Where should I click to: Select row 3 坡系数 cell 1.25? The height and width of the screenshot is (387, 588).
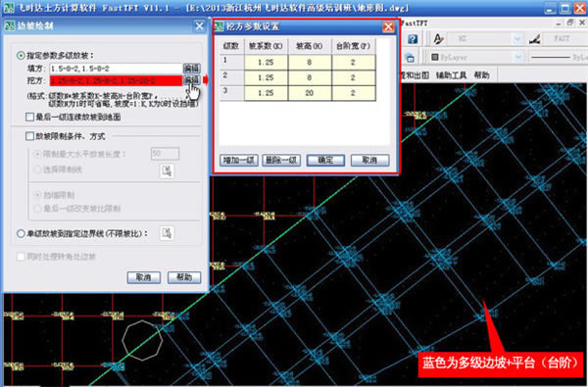(x=266, y=93)
